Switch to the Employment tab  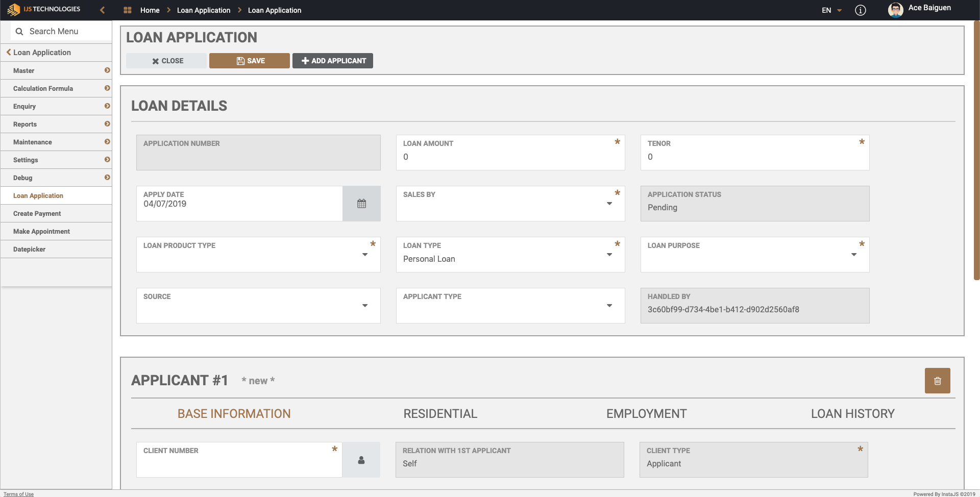[x=646, y=414]
